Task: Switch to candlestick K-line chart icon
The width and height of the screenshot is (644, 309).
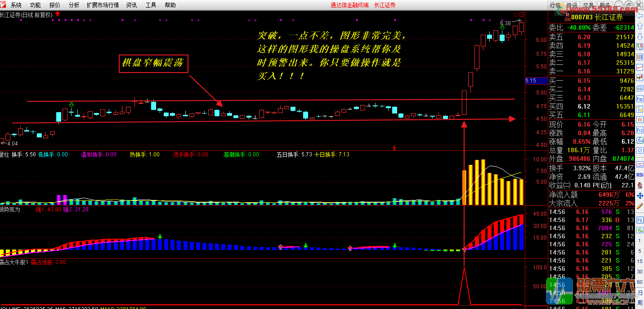Action: 640,77
